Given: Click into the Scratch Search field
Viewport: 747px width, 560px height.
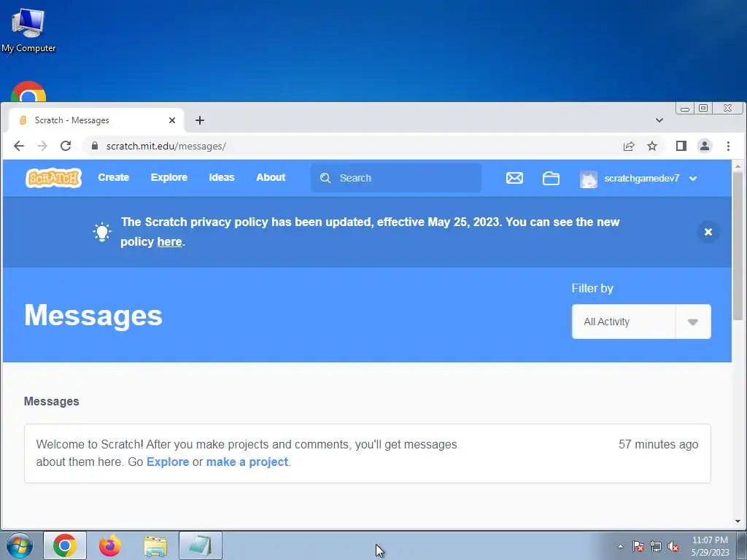Looking at the screenshot, I should [396, 178].
